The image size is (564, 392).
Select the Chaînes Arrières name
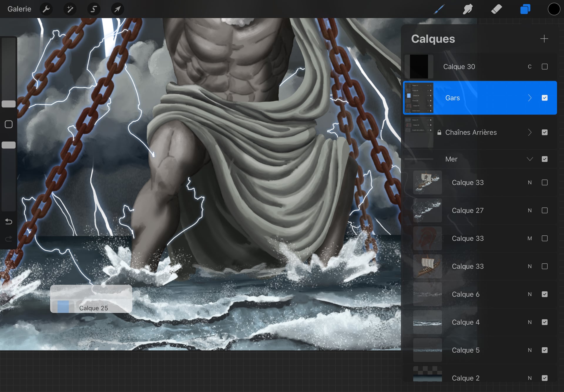(471, 133)
